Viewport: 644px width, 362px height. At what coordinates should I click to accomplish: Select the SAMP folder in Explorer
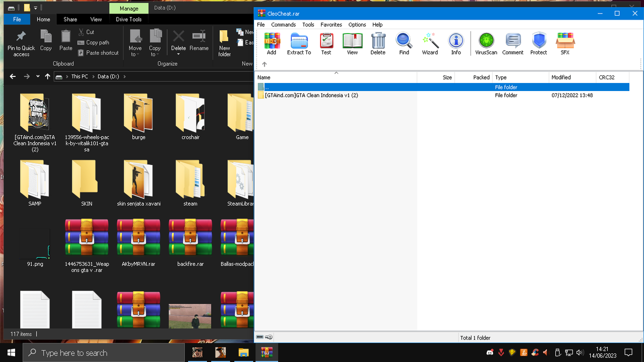[x=35, y=184]
